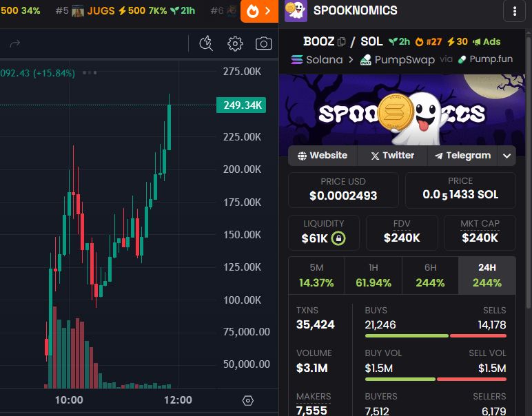Open the Website link button
The width and height of the screenshot is (532, 416).
(323, 156)
